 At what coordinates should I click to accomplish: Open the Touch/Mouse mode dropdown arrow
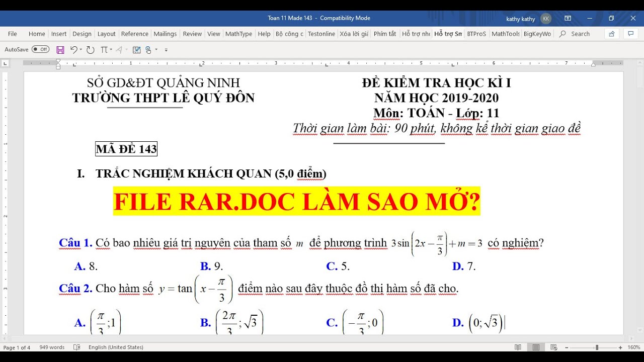point(156,50)
